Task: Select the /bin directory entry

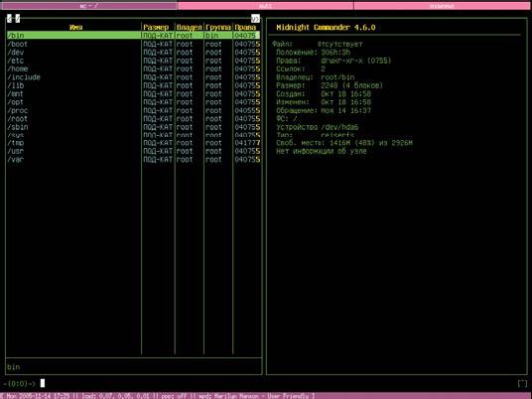Action: click(x=133, y=36)
